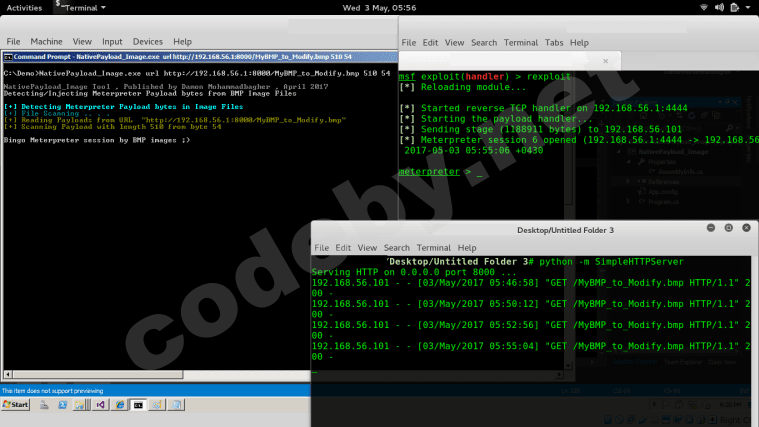Click the 05:46:58 GET request log entry
Screen dimensions: 759x427
coord(531,288)
